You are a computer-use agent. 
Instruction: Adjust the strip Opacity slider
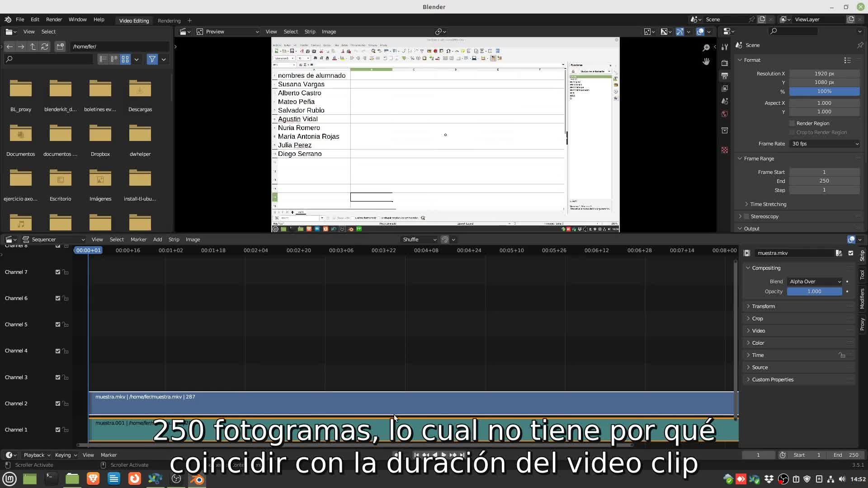pyautogui.click(x=814, y=291)
